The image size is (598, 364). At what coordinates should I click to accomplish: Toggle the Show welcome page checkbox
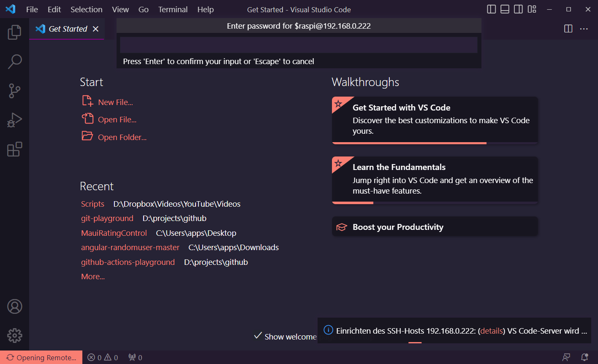coord(258,336)
